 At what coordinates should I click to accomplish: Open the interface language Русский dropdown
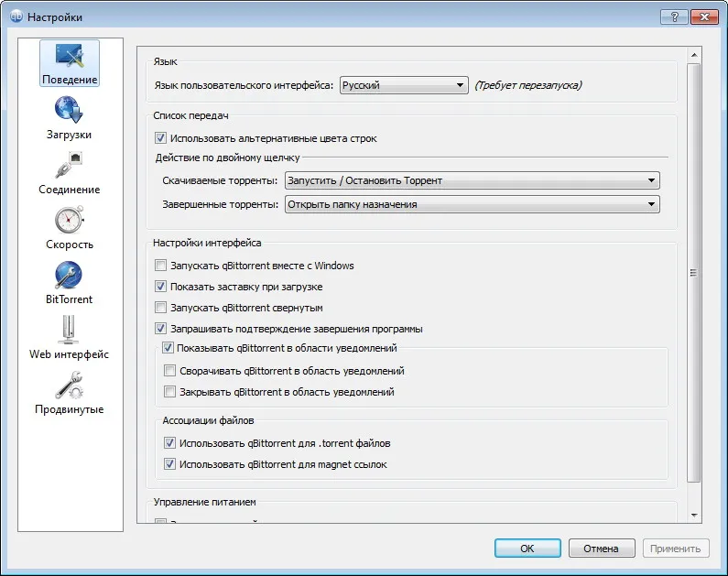[404, 85]
